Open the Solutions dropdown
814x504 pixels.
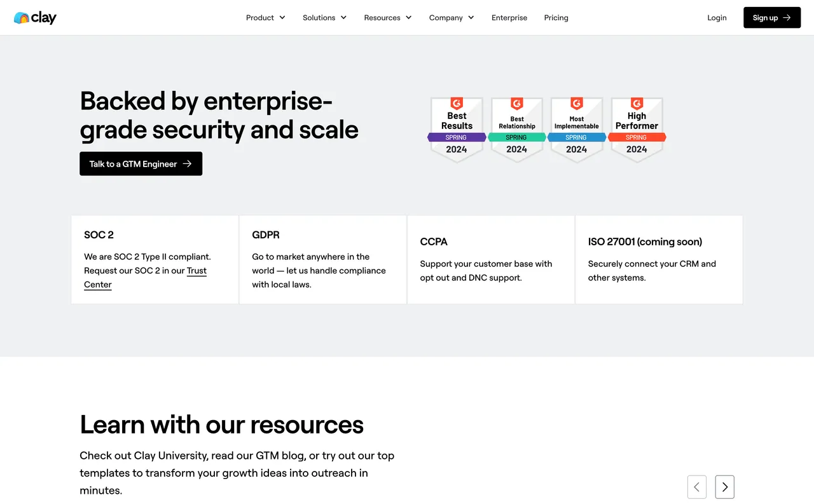(x=324, y=18)
